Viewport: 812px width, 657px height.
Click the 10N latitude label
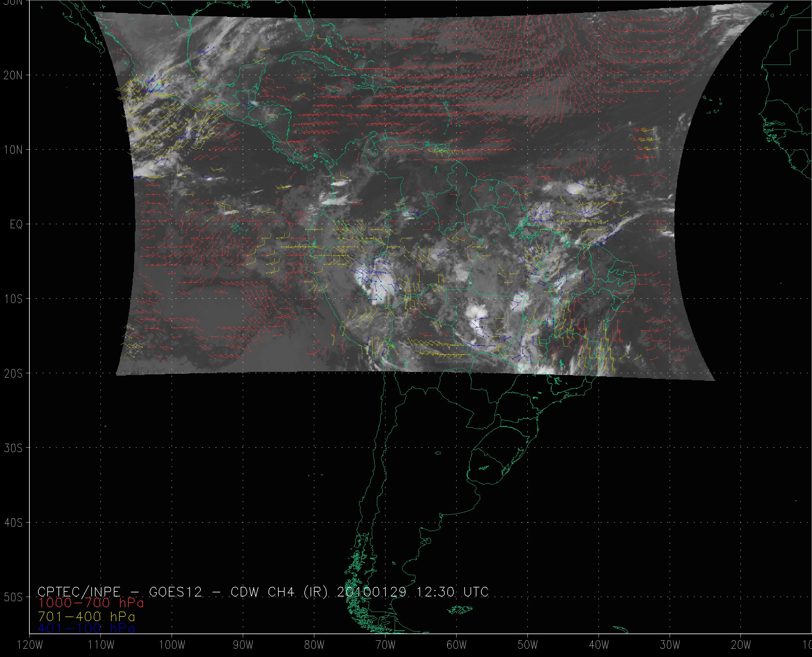pyautogui.click(x=13, y=150)
